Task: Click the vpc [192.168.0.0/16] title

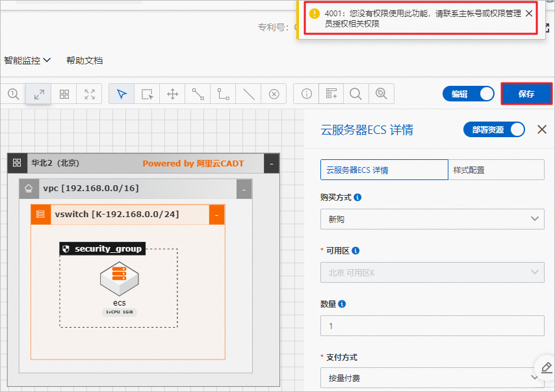Action: 91,188
